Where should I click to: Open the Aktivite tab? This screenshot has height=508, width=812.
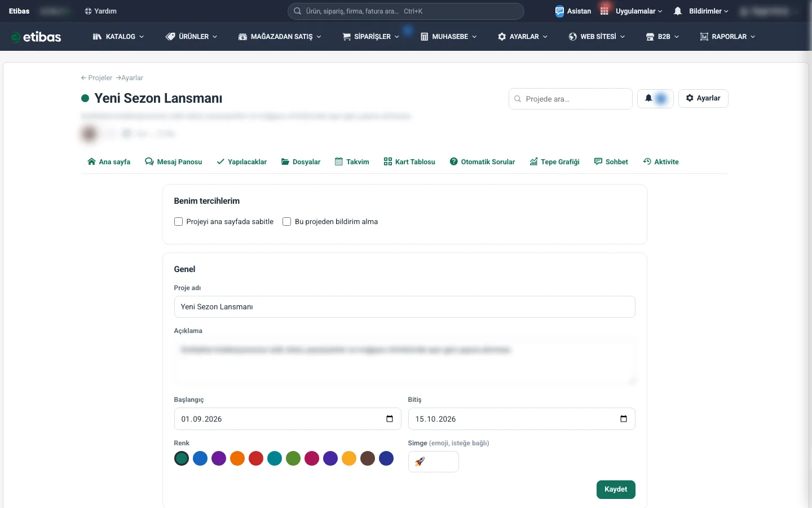(x=661, y=162)
